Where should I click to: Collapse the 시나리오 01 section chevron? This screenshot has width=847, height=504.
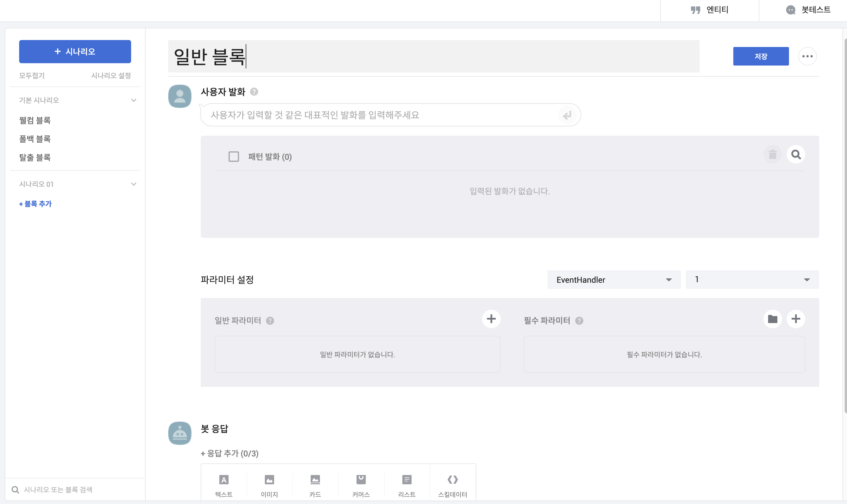point(134,184)
